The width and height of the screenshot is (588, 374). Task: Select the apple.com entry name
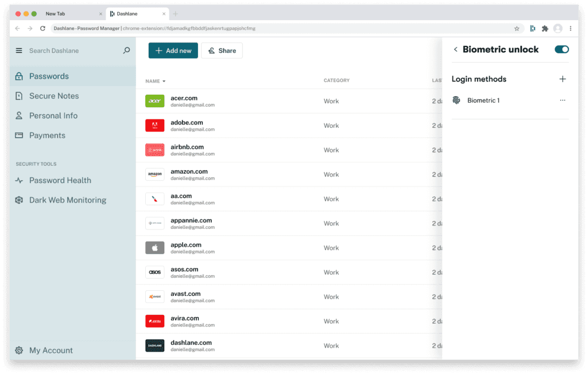coord(186,245)
